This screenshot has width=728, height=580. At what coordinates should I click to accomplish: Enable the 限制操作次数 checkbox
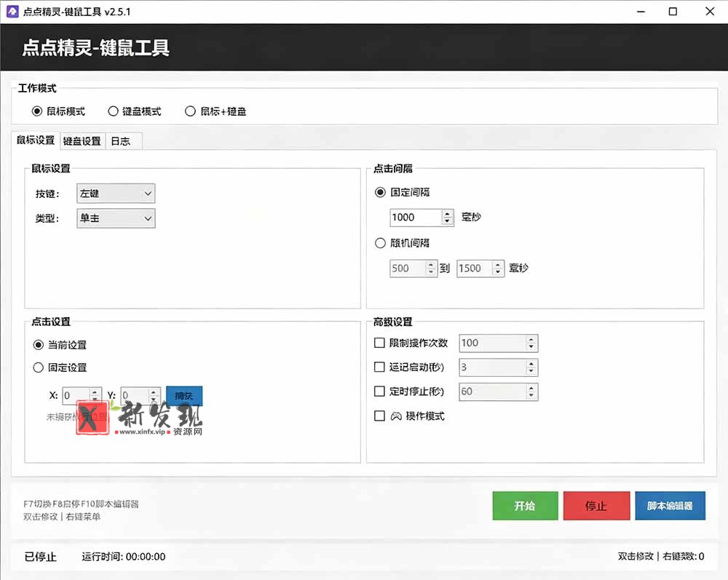[x=379, y=343]
